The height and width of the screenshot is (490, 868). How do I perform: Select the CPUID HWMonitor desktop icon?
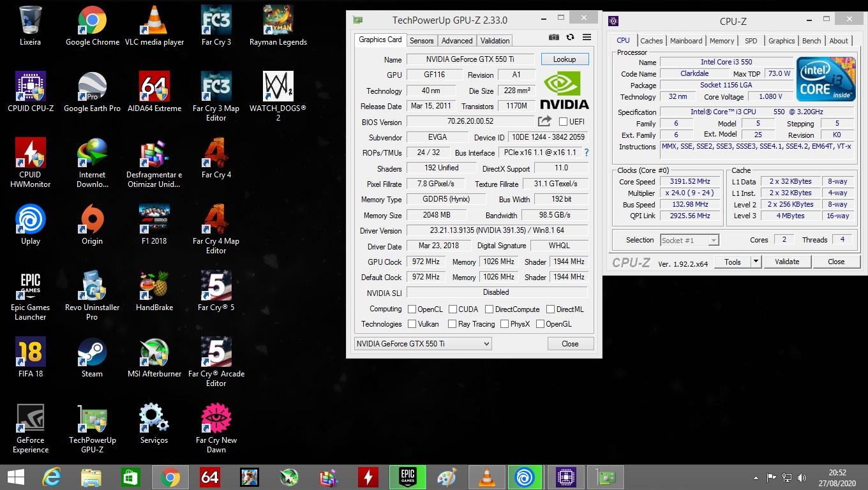tap(30, 163)
